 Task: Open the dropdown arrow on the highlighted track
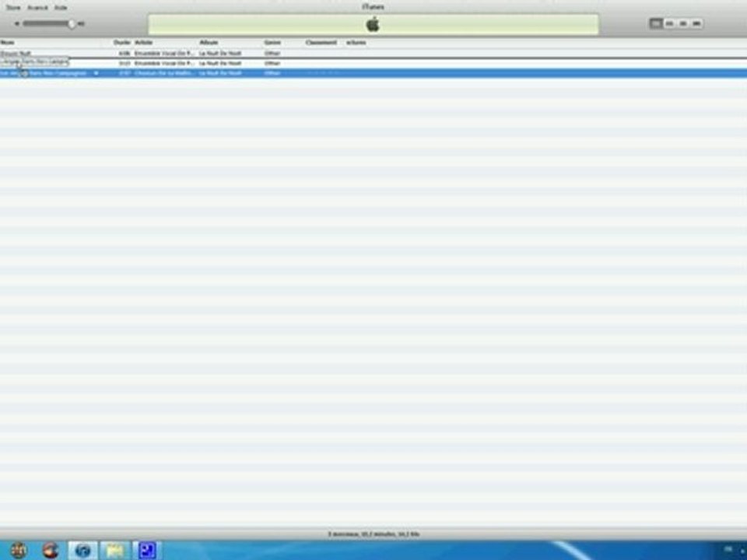pyautogui.click(x=96, y=73)
